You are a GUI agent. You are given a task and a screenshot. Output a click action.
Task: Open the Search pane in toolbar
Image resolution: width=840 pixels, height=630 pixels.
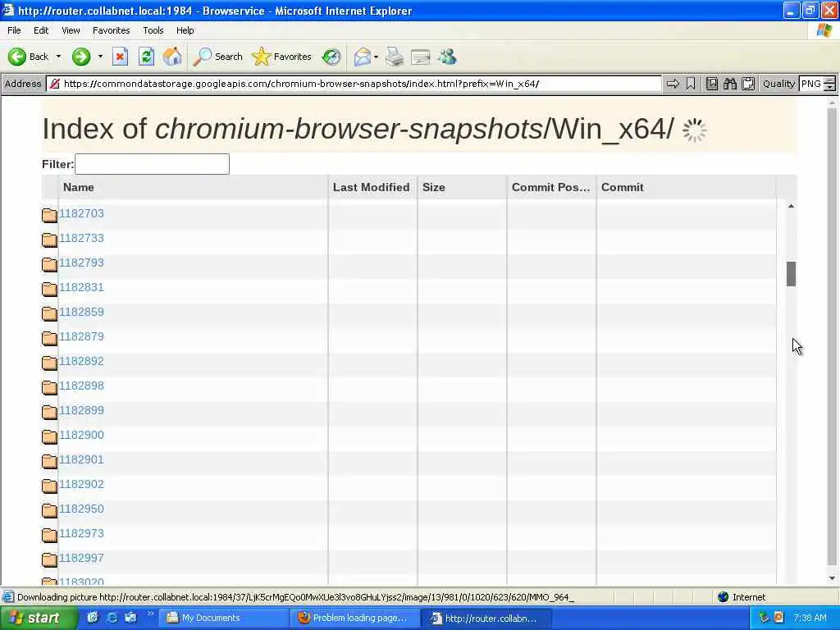click(217, 57)
